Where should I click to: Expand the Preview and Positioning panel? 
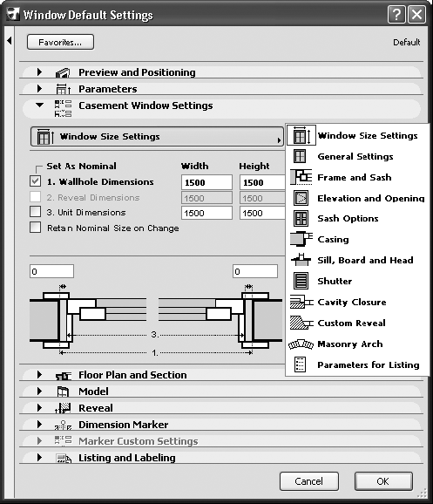[39, 72]
